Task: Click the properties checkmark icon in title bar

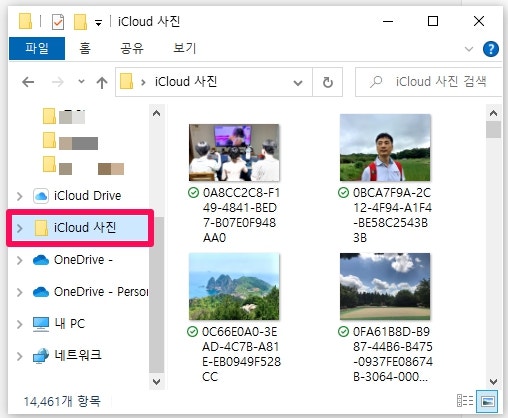Action: pyautogui.click(x=58, y=22)
